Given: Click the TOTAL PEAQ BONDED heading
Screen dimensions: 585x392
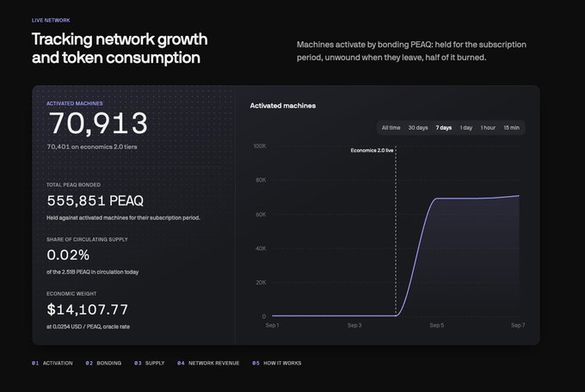Looking at the screenshot, I should [x=73, y=185].
